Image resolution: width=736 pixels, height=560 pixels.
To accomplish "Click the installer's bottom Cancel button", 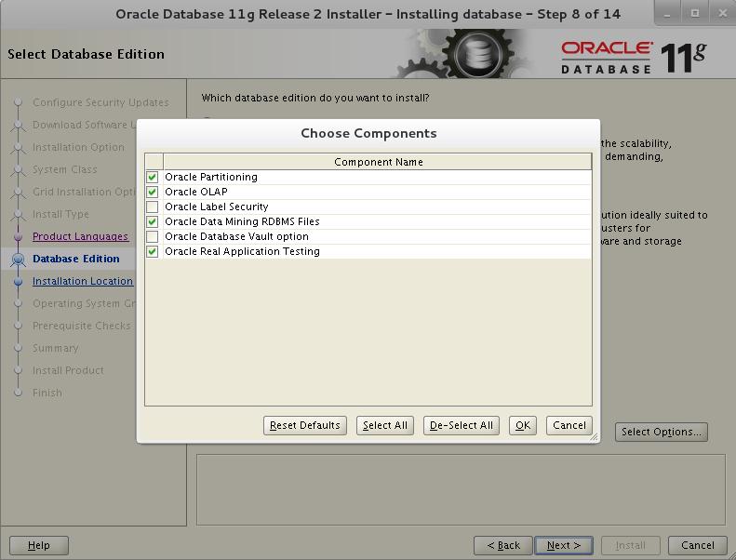I will pyautogui.click(x=698, y=545).
